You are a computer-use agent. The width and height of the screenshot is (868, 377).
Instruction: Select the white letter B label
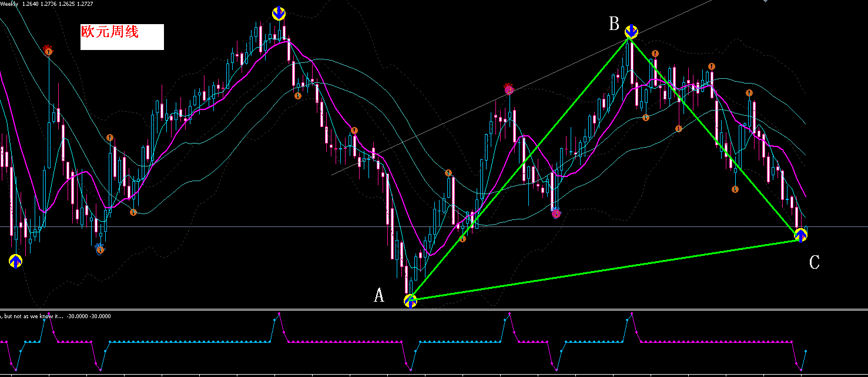coord(614,24)
